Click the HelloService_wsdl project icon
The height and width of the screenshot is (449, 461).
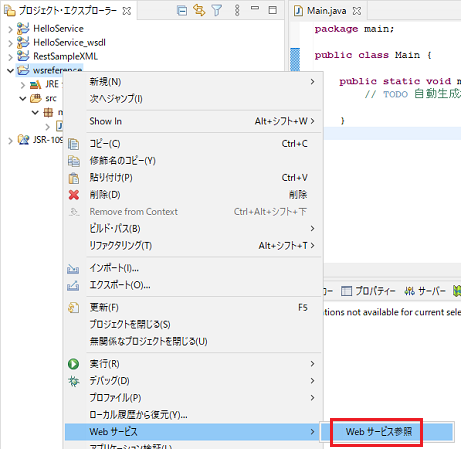(x=23, y=42)
